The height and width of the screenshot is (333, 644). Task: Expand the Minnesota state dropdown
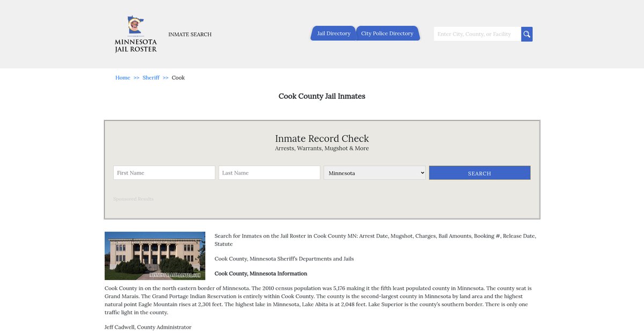374,173
